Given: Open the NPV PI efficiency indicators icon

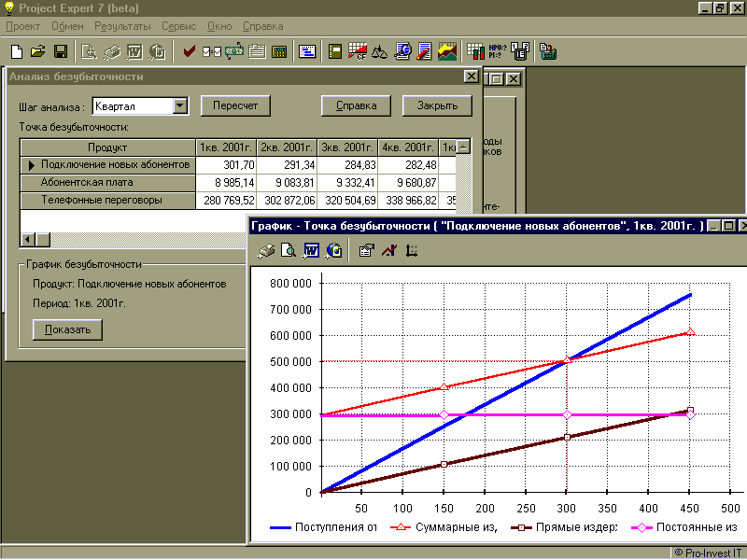Looking at the screenshot, I should (x=498, y=51).
